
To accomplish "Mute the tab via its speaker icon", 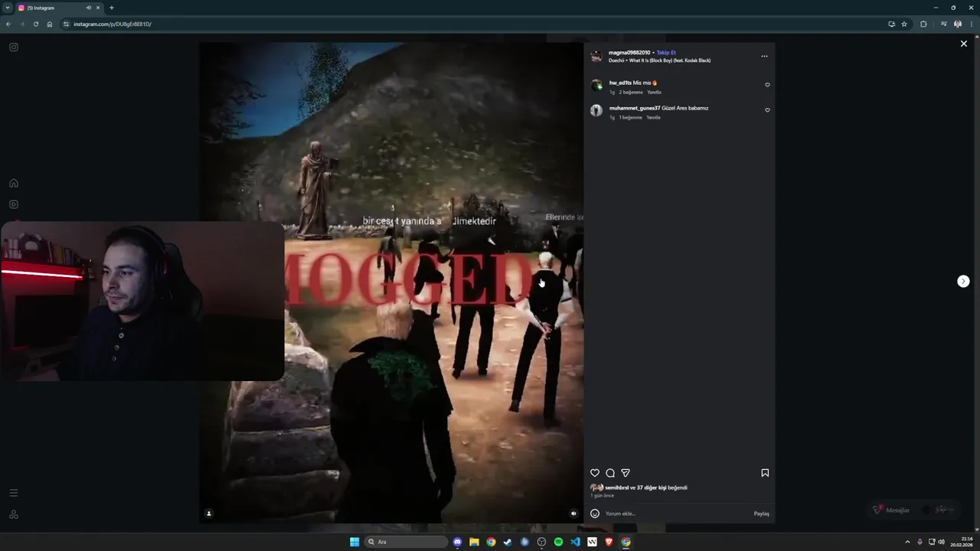I will [x=89, y=8].
